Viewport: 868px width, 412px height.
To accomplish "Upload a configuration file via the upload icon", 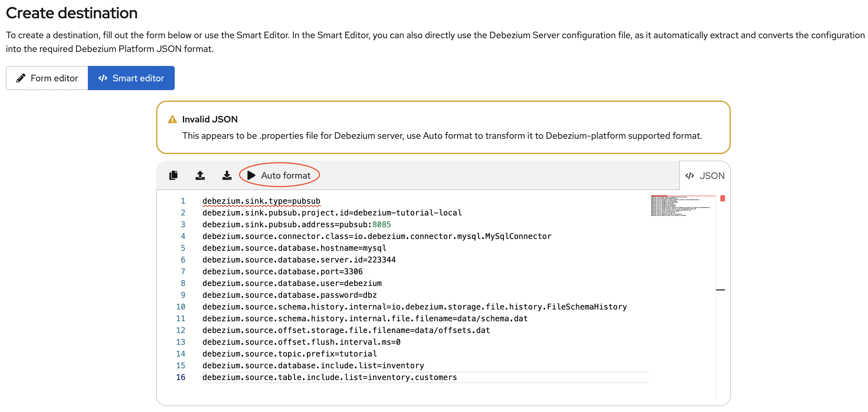I will [200, 175].
